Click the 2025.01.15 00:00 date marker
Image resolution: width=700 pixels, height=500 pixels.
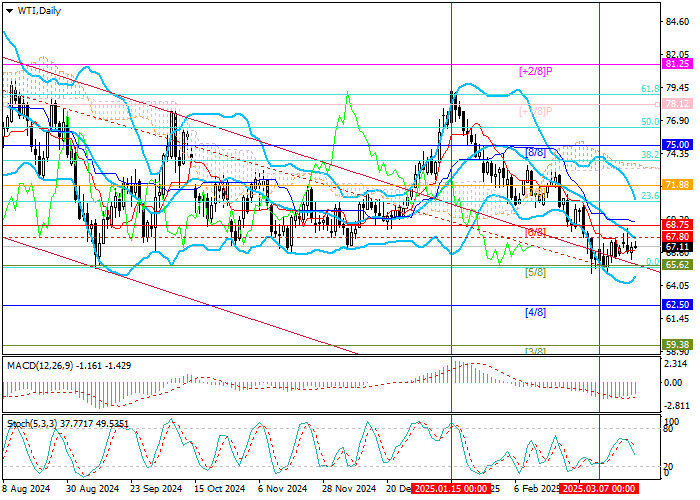click(452, 489)
